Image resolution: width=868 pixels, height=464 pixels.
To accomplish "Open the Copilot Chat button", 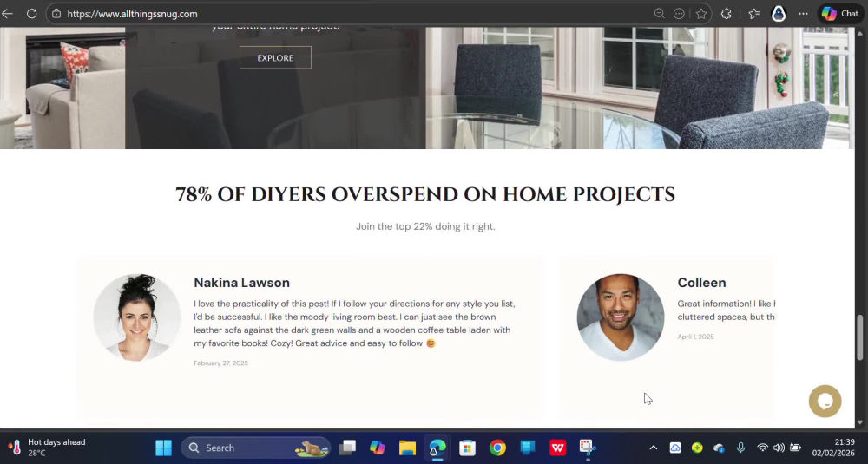I will pos(840,14).
